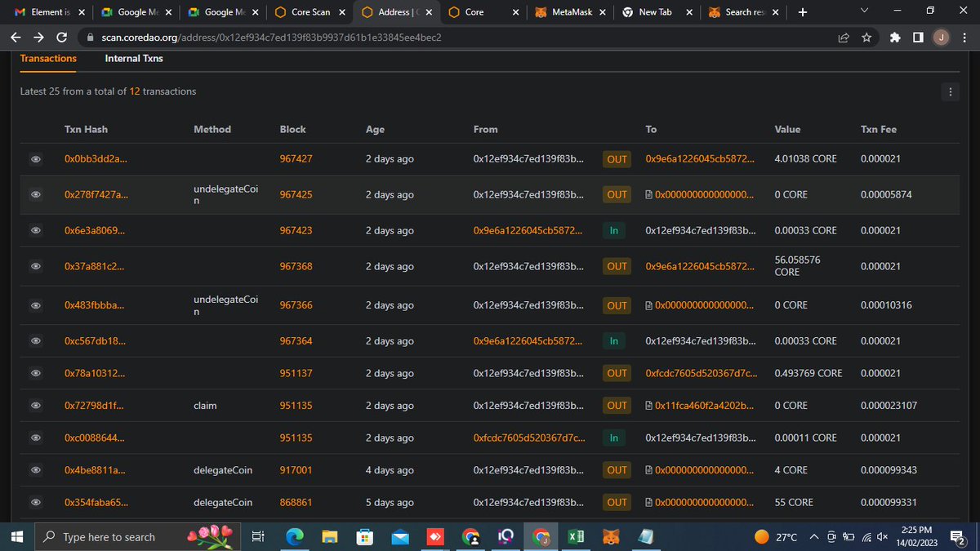The image size is (980, 551).
Task: Open the red AnyDesk taskbar icon
Action: [x=435, y=537]
